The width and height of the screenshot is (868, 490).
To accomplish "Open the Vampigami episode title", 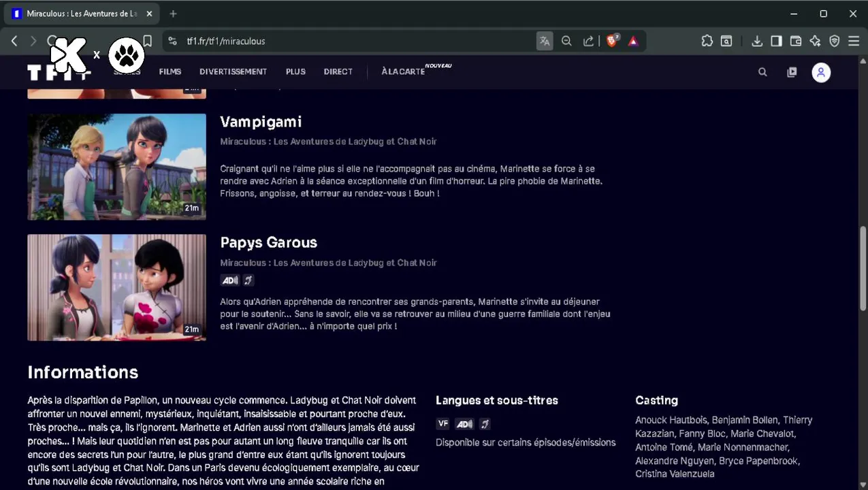I will coord(261,122).
